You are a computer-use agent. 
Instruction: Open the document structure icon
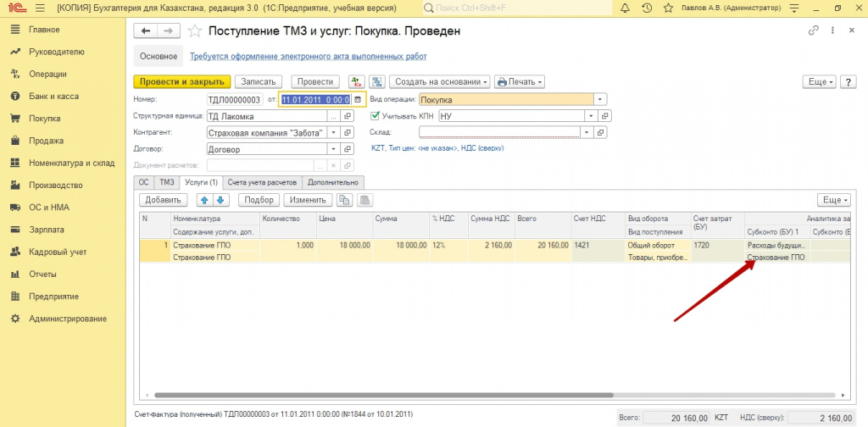(x=377, y=81)
